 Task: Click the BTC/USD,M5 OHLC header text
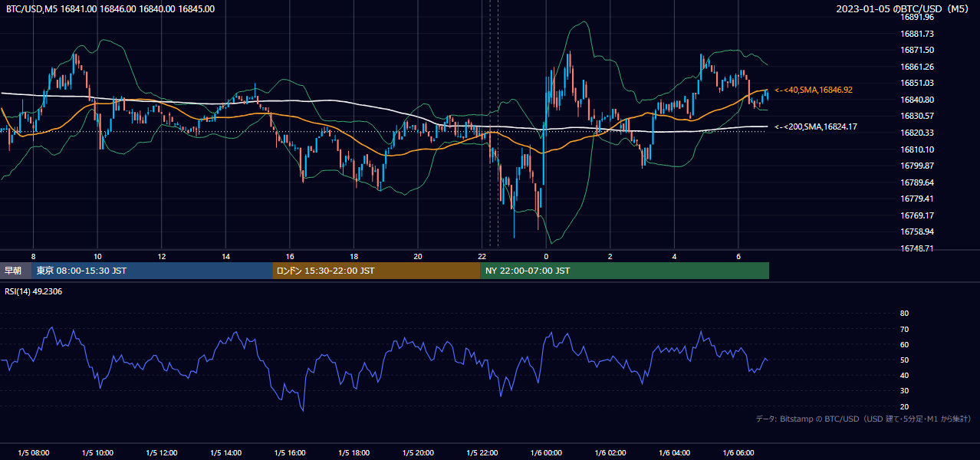(x=110, y=9)
